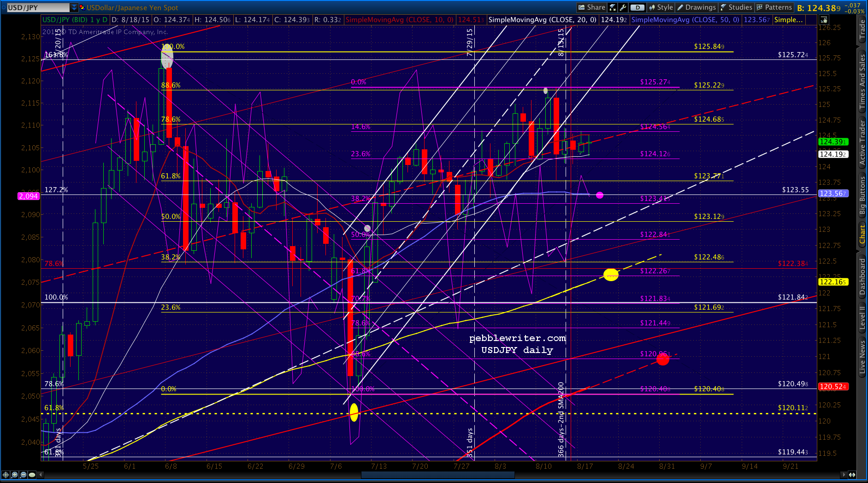
Task: Click the colored squares symbol link icon
Action: 82,7
